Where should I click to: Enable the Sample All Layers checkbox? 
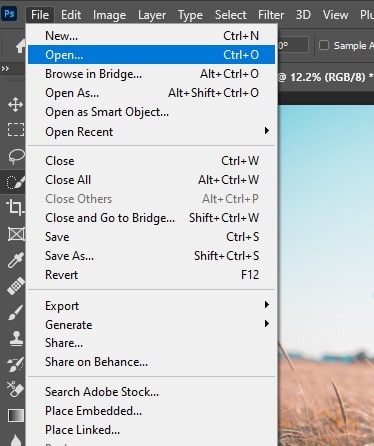(x=324, y=45)
